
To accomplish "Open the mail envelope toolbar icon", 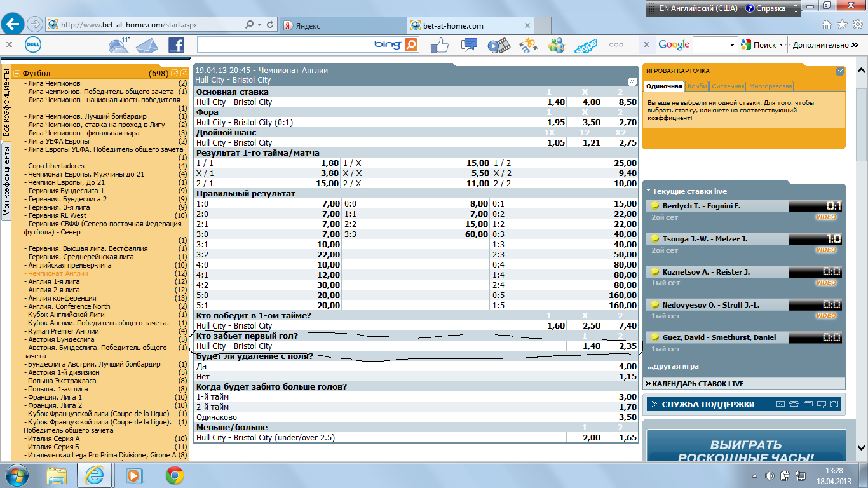I will coord(146,45).
